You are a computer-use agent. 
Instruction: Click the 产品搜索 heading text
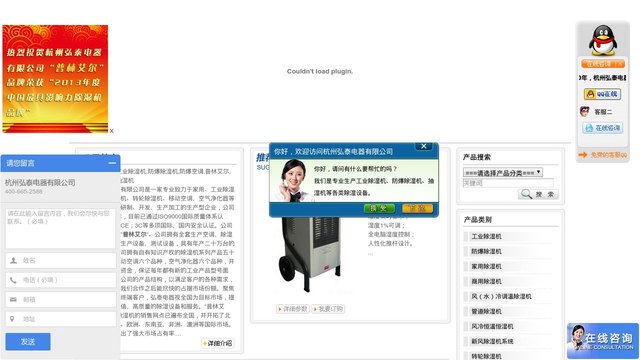[477, 157]
